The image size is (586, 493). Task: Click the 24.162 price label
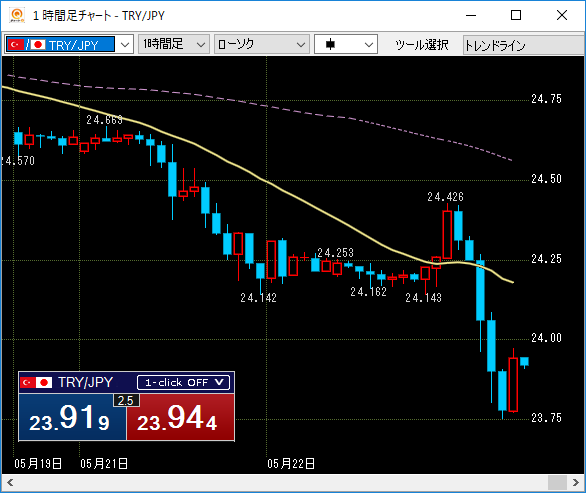(x=368, y=292)
